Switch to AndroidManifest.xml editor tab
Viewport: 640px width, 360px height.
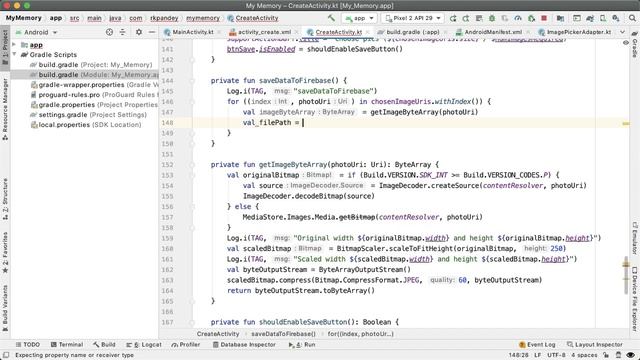[x=492, y=32]
